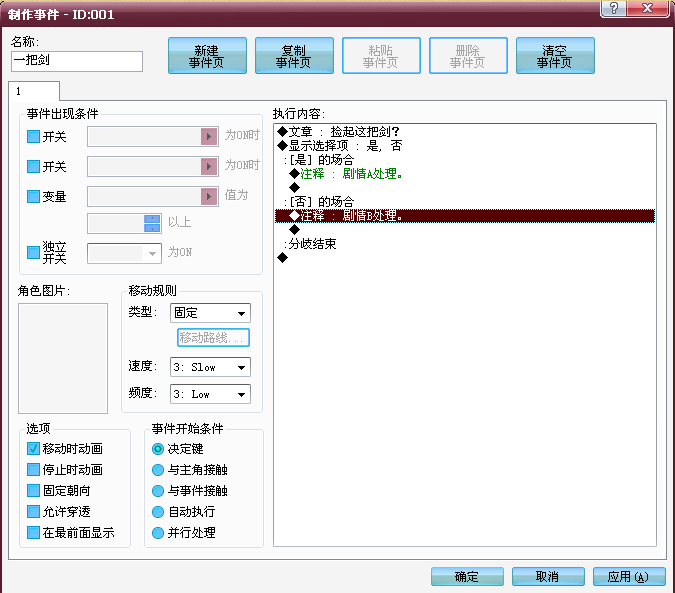The image size is (675, 593).
Task: Click the help question mark icon
Action: [x=614, y=8]
